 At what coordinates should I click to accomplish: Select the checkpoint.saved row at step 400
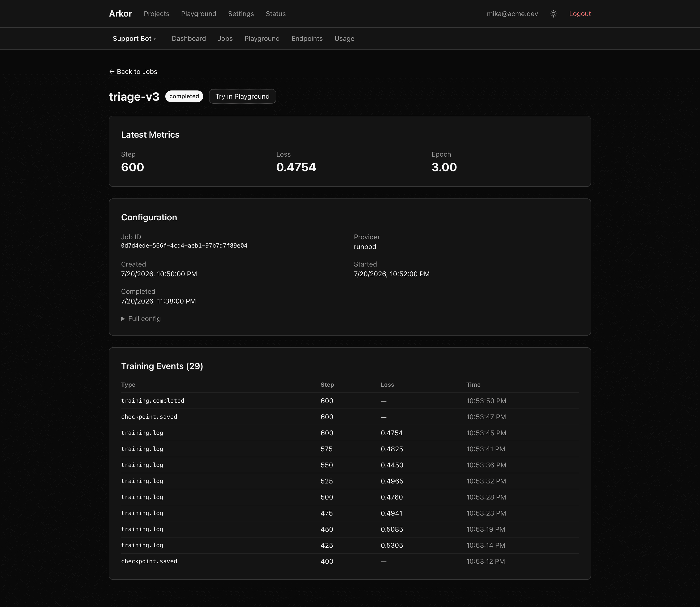(350, 561)
